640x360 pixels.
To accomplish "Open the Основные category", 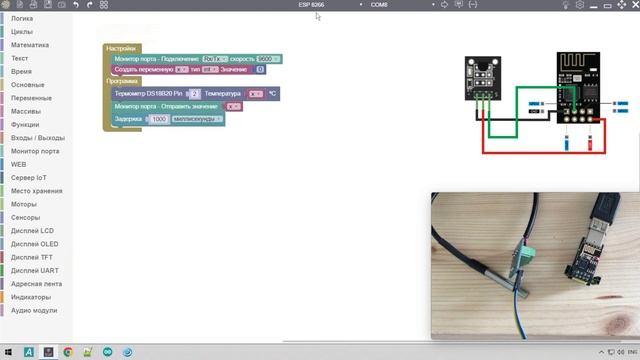I will pyautogui.click(x=27, y=85).
